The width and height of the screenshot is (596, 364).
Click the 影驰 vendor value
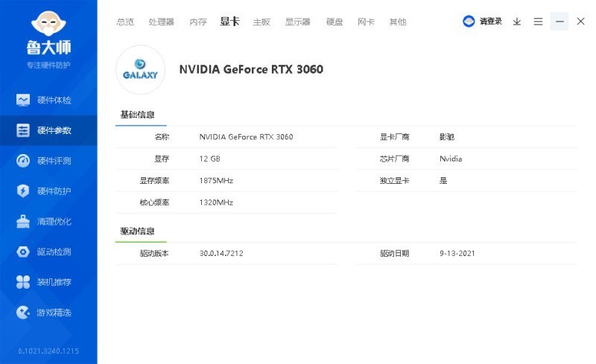446,137
